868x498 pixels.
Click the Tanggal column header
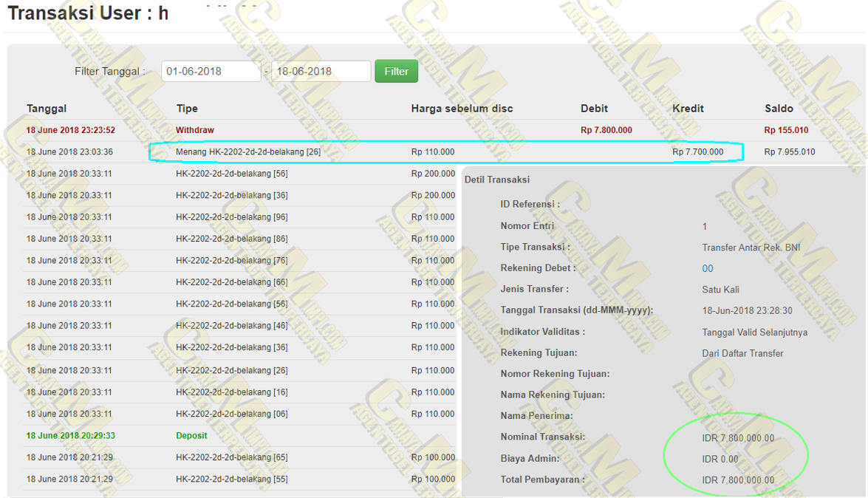point(47,109)
